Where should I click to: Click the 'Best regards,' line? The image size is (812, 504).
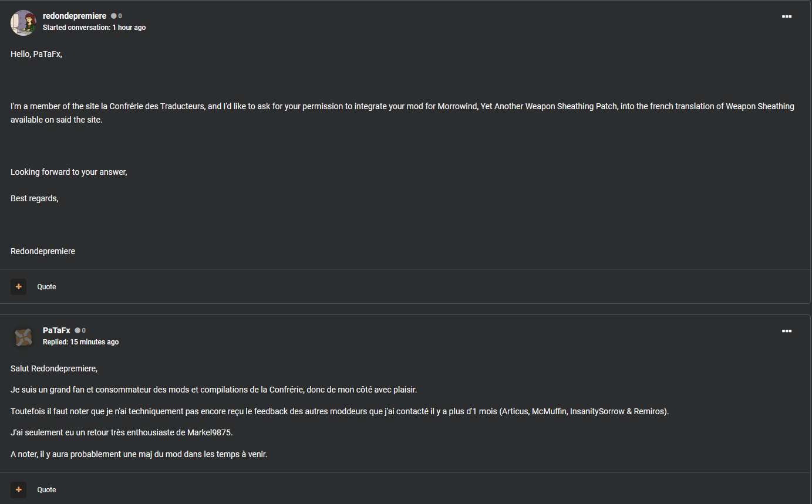[35, 198]
